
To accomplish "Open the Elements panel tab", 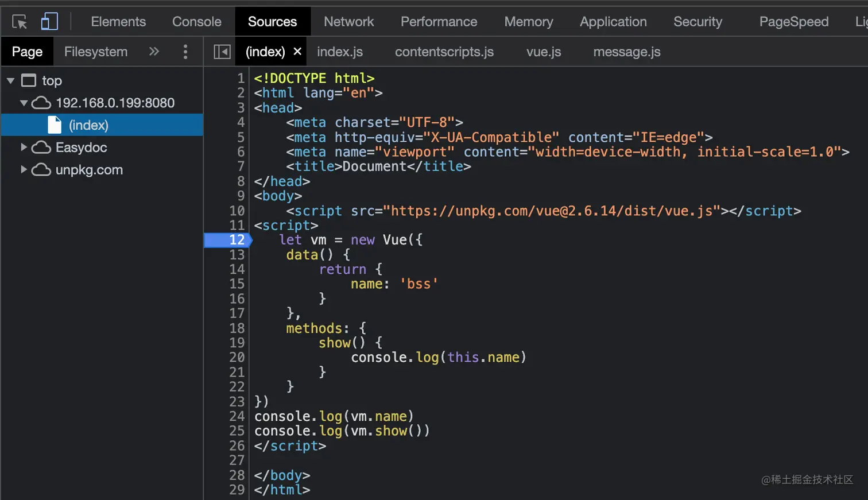I will pyautogui.click(x=118, y=22).
